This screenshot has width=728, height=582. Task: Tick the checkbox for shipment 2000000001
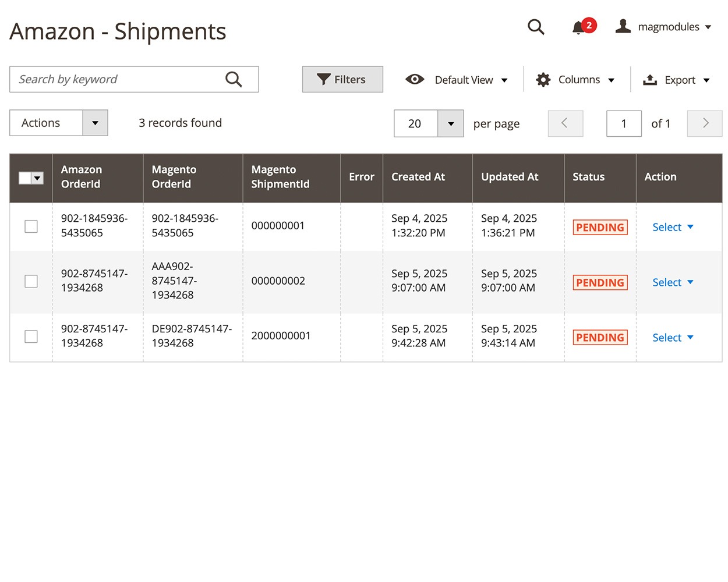(x=31, y=337)
